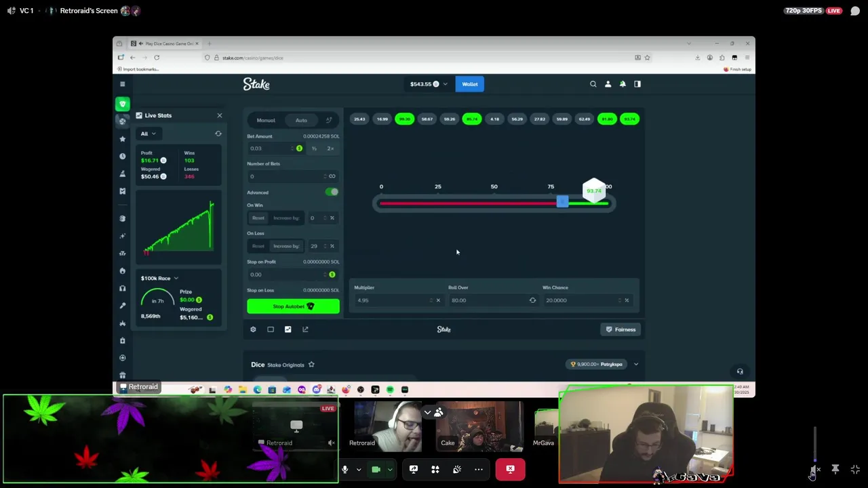The image size is (868, 488).
Task: Click the green portion of dice slider
Action: (589, 203)
